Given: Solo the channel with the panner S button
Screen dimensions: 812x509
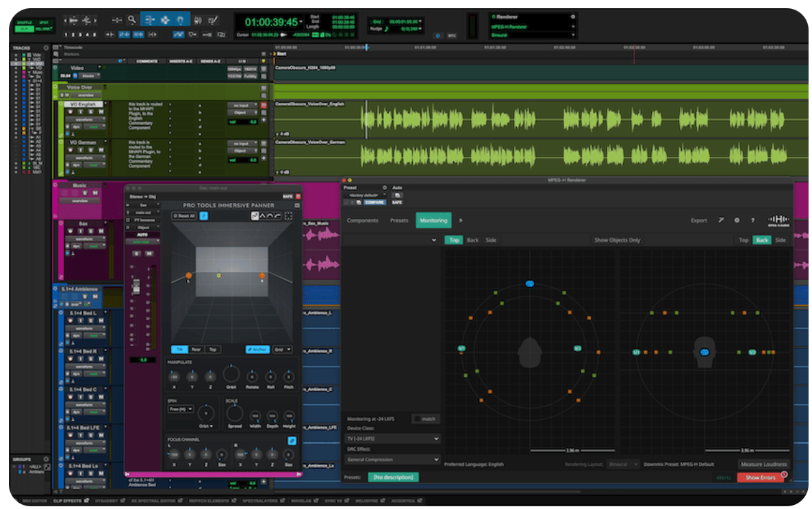Looking at the screenshot, I should (x=136, y=253).
